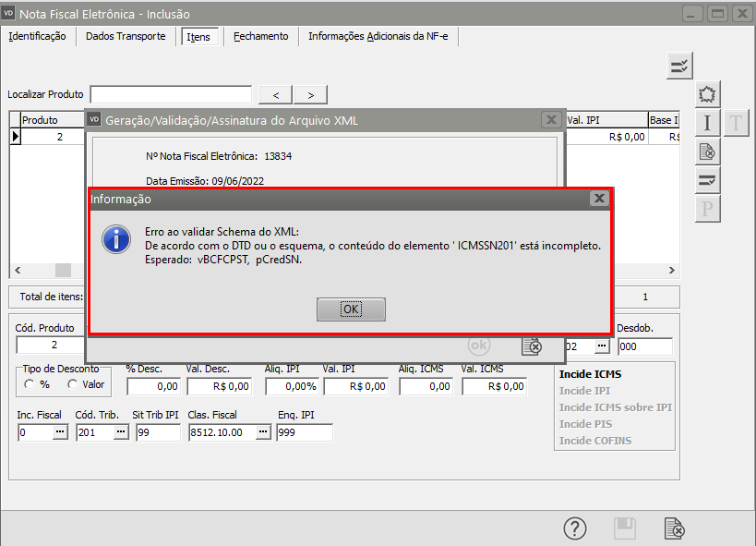Viewport: 756px width, 546px height.
Task: Click the star-shaped badge icon
Action: point(707,94)
